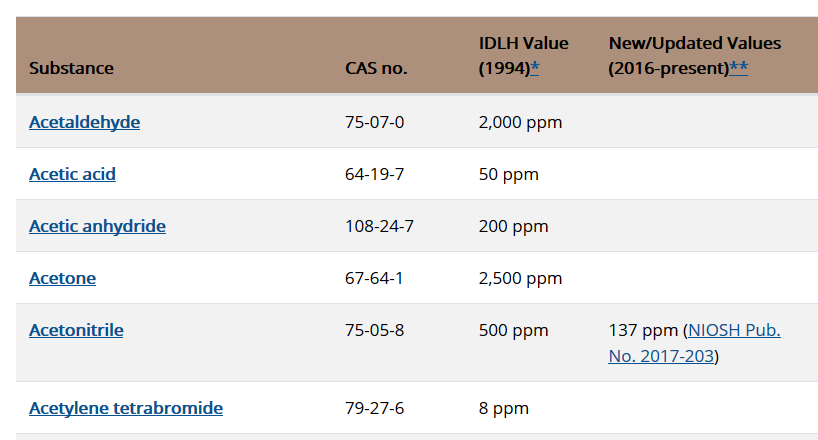Select the CAS number 75-07-0 cell

[374, 122]
